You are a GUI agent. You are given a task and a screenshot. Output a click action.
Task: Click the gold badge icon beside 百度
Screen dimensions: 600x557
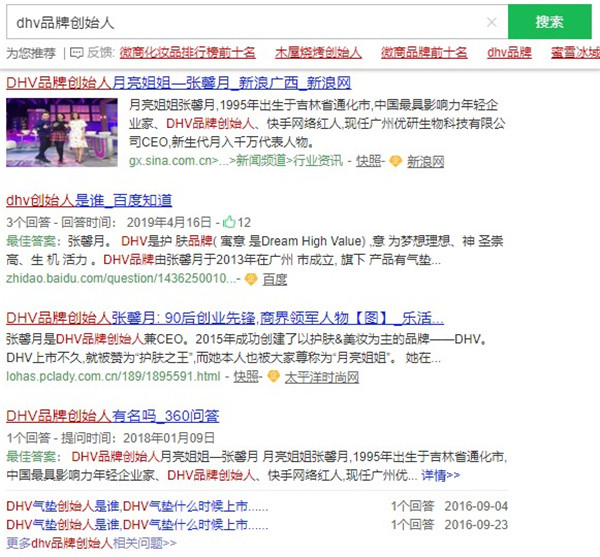tap(251, 279)
